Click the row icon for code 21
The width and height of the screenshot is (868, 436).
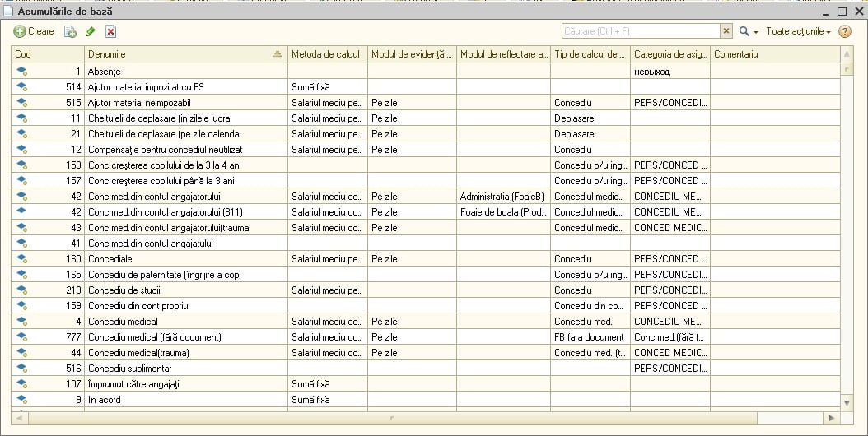[x=22, y=133]
